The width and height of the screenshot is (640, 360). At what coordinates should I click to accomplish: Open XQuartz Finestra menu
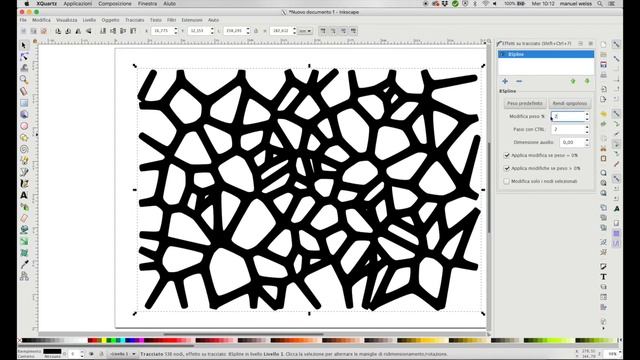coord(147,4)
